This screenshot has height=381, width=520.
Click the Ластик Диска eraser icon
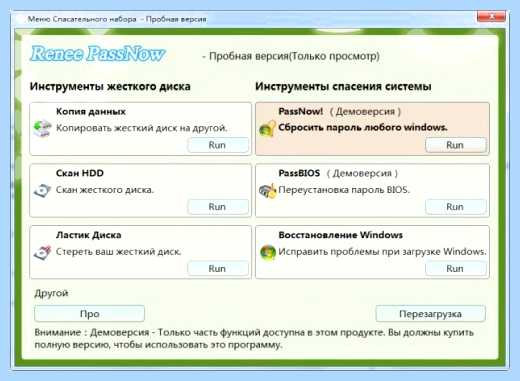click(x=42, y=252)
